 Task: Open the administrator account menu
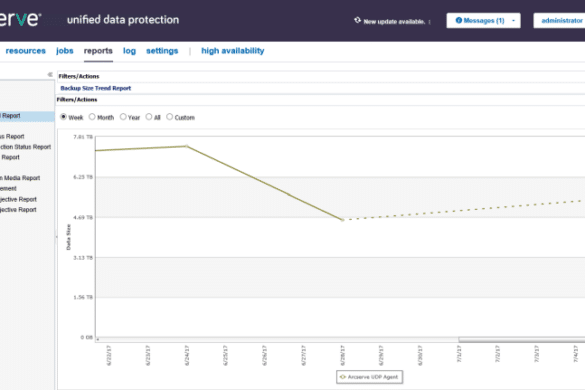click(561, 21)
